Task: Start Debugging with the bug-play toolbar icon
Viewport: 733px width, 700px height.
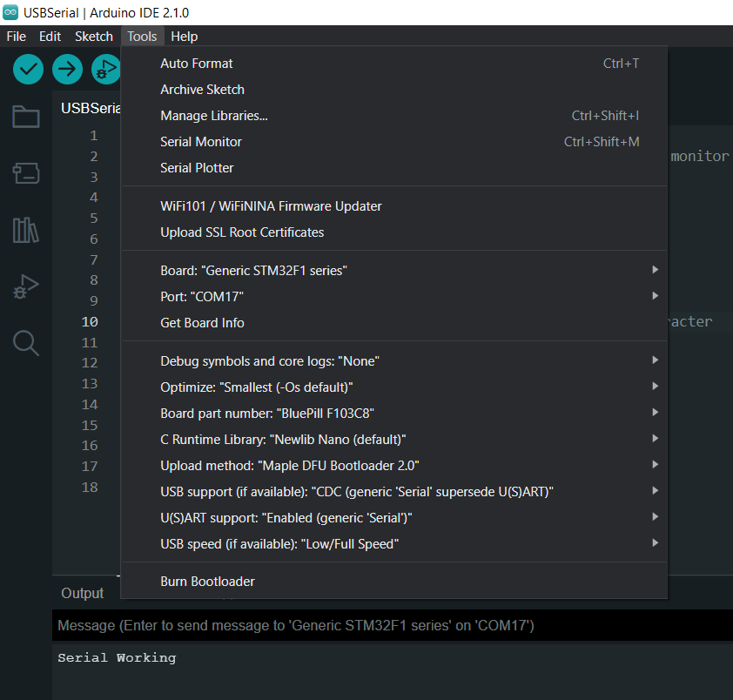Action: [x=106, y=69]
